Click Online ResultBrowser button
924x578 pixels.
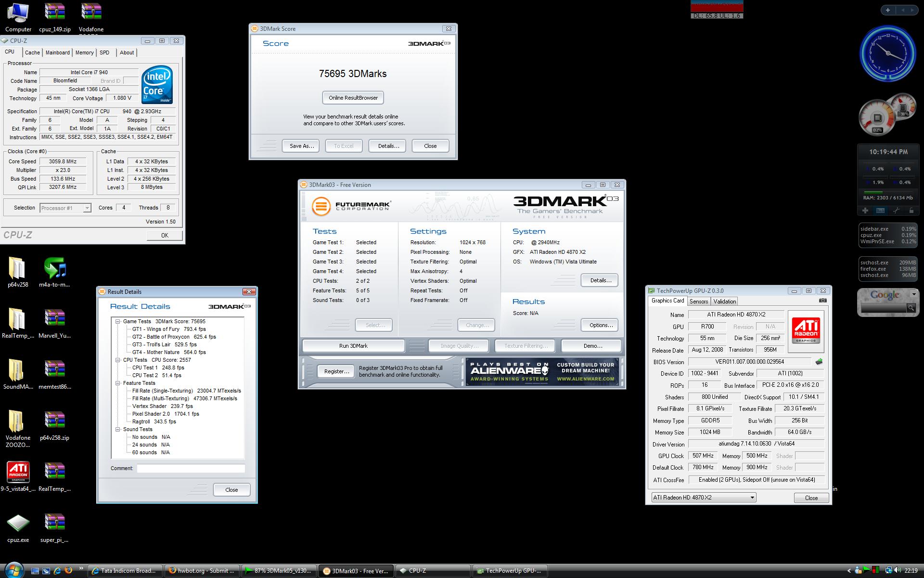[x=353, y=98]
